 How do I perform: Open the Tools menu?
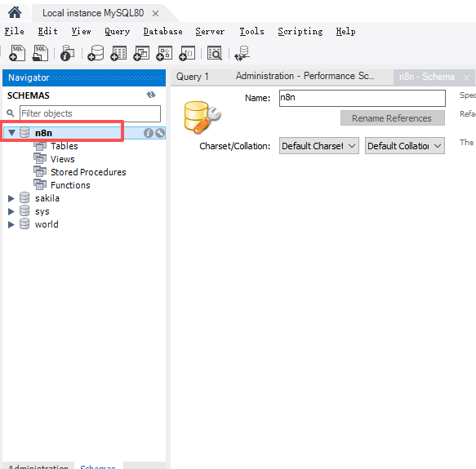(x=251, y=31)
